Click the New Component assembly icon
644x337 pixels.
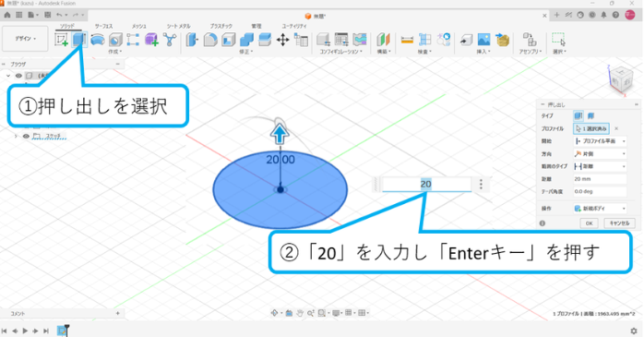(530, 40)
